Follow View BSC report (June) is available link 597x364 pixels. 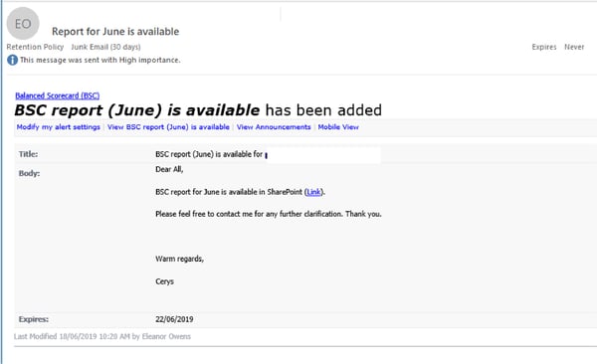point(168,127)
